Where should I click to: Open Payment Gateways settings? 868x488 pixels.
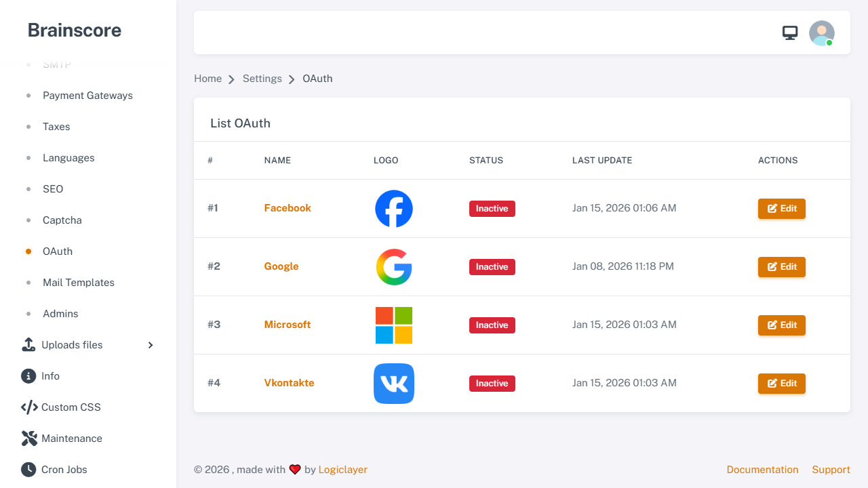tap(87, 96)
